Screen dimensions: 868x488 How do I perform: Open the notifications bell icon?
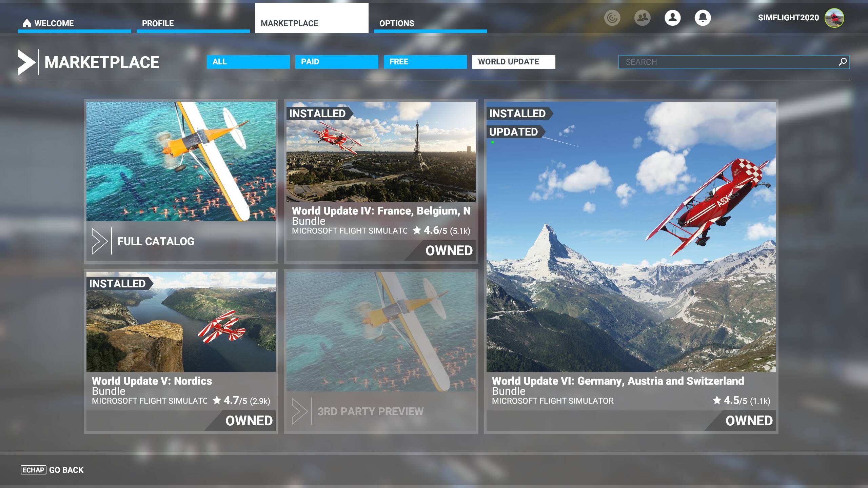point(703,18)
